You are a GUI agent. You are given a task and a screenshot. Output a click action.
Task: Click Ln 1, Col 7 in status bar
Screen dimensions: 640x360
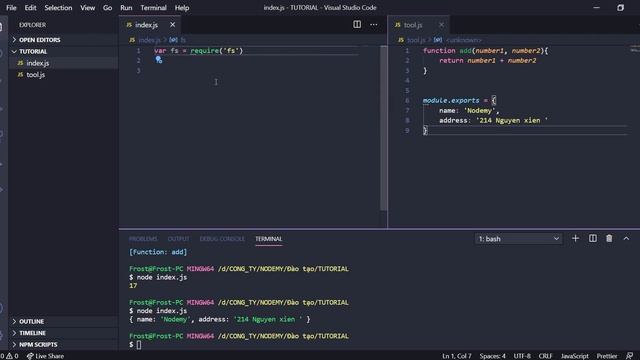coord(456,356)
